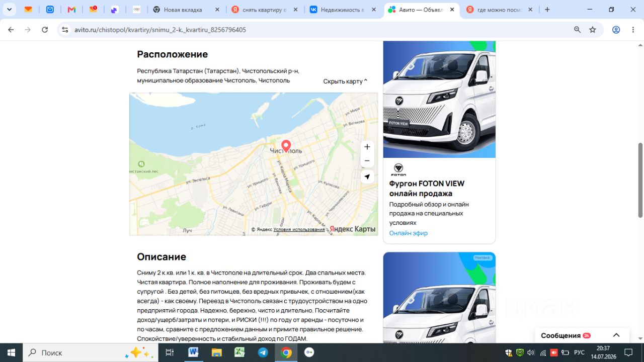Reload the Avito page
The image size is (644, 362).
tap(45, 30)
